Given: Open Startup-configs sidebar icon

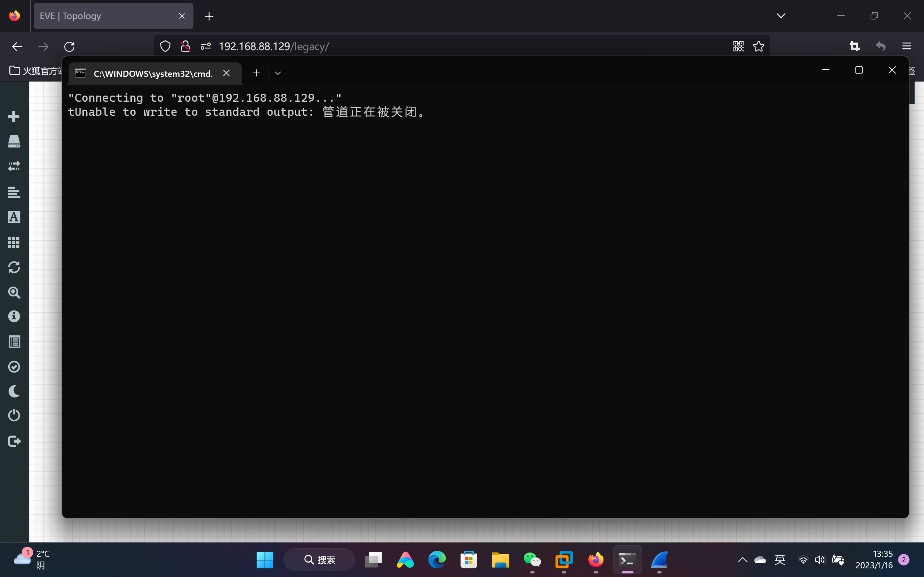Looking at the screenshot, I should 14,192.
